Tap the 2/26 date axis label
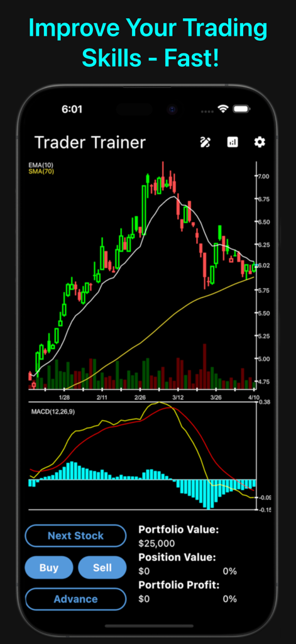This screenshot has height=644, width=296. click(x=140, y=397)
